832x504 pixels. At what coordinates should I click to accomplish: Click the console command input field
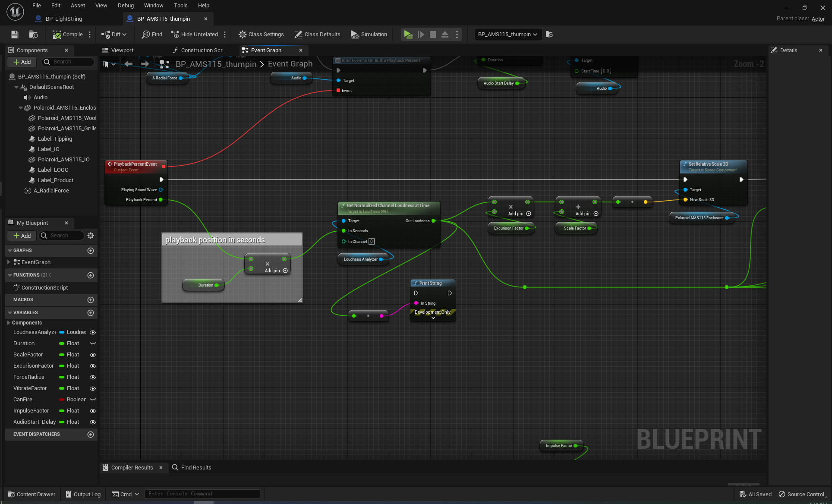coord(202,494)
